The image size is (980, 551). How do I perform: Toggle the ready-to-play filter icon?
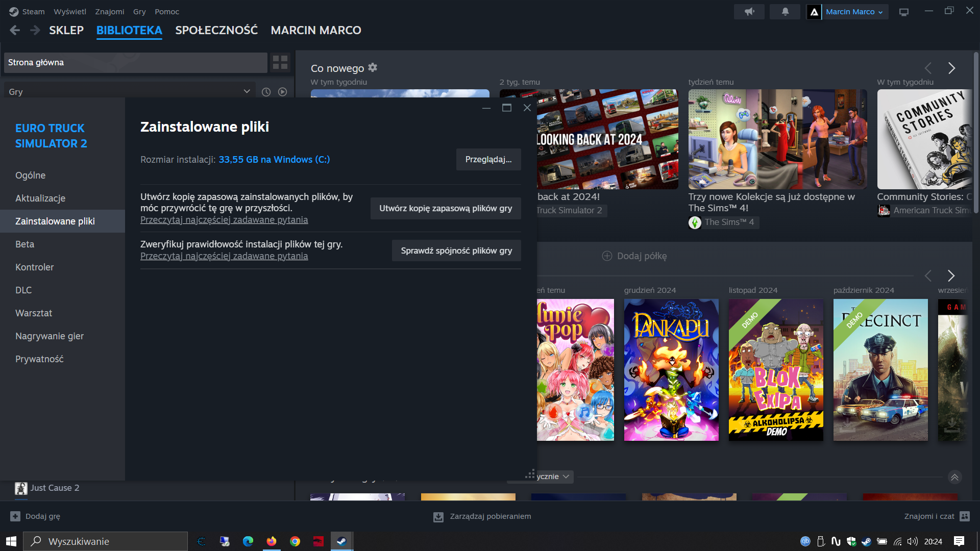[282, 92]
